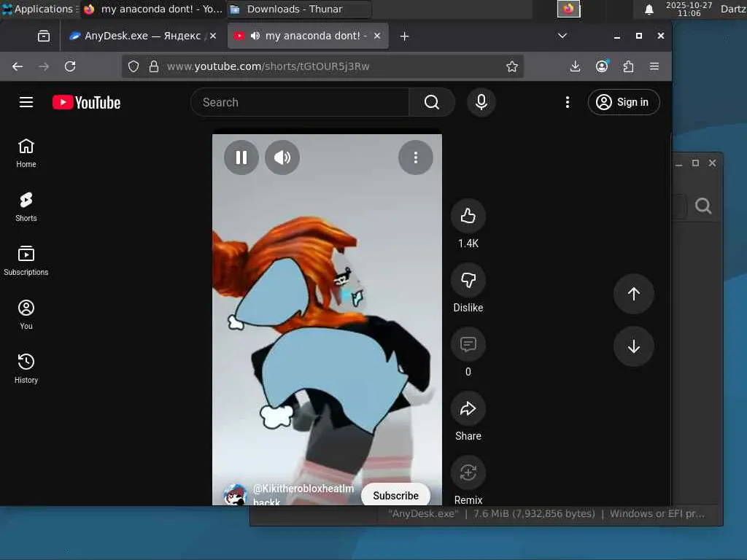
Task: Open the Firefox application hamburger menu
Action: [654, 66]
